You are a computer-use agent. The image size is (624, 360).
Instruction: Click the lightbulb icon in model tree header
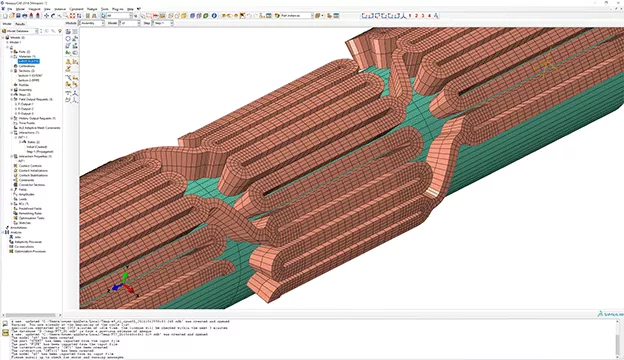(60, 31)
